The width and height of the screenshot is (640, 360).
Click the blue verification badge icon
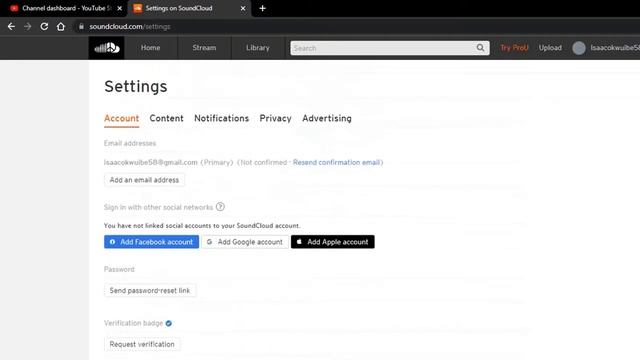[169, 323]
